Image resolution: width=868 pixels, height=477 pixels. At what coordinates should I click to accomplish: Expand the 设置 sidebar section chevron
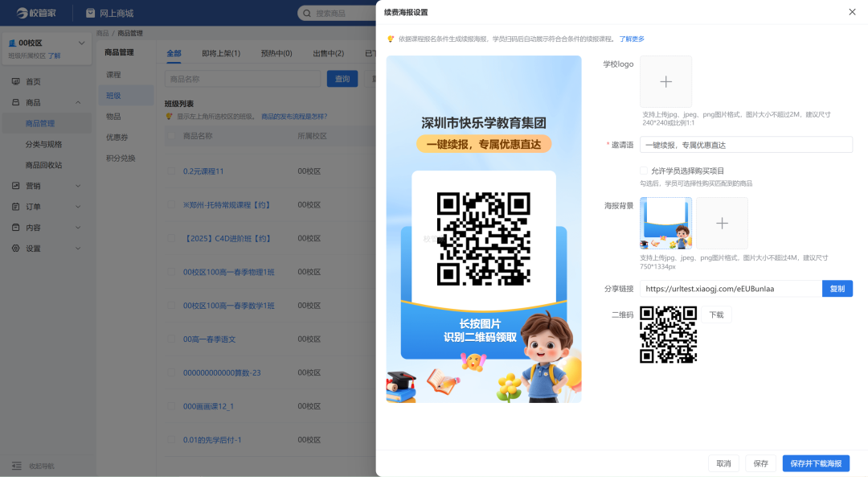coord(78,249)
